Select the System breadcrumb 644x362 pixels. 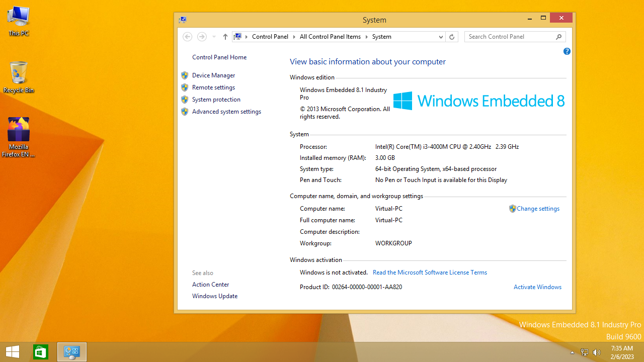pyautogui.click(x=382, y=37)
